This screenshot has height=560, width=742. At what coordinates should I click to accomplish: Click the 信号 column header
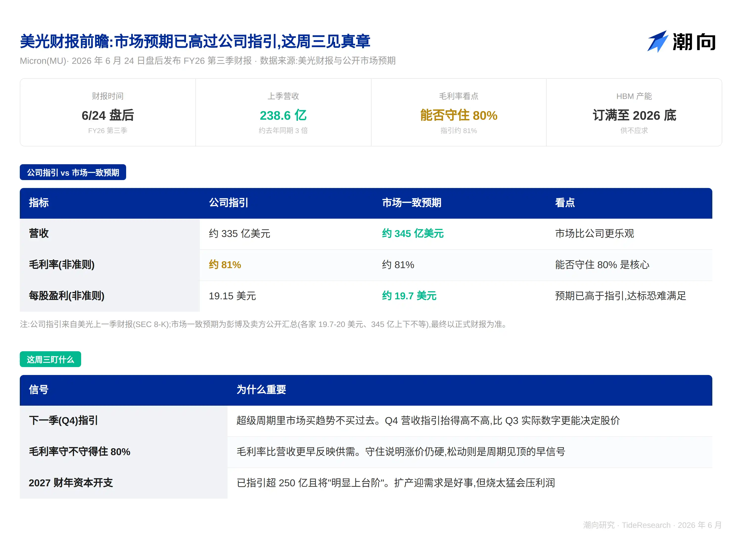[39, 390]
